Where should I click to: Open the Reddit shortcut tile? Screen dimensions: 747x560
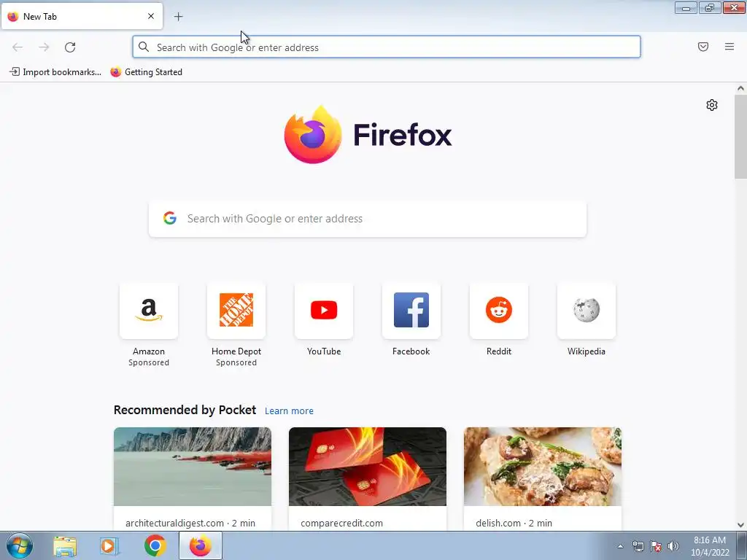tap(499, 311)
